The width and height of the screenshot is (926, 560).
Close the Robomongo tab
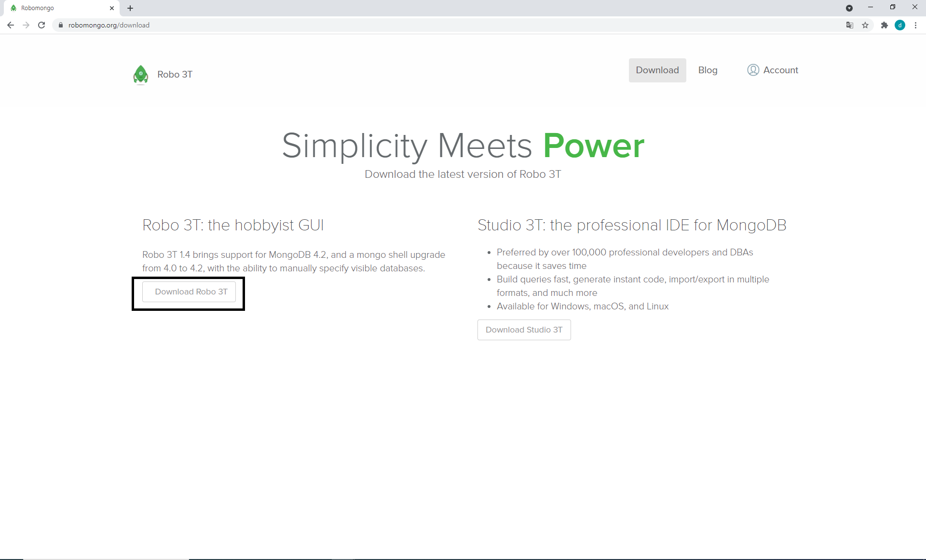point(112,8)
